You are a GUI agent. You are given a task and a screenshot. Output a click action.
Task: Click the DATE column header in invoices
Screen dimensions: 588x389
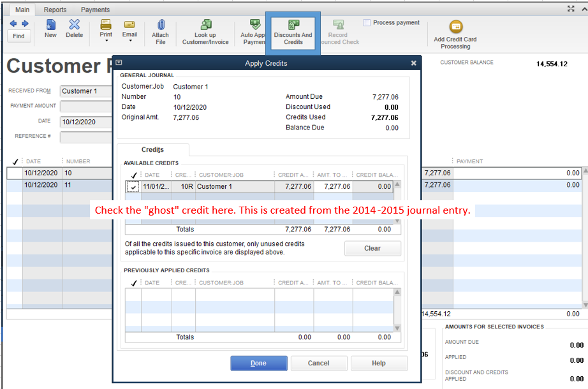click(x=33, y=161)
